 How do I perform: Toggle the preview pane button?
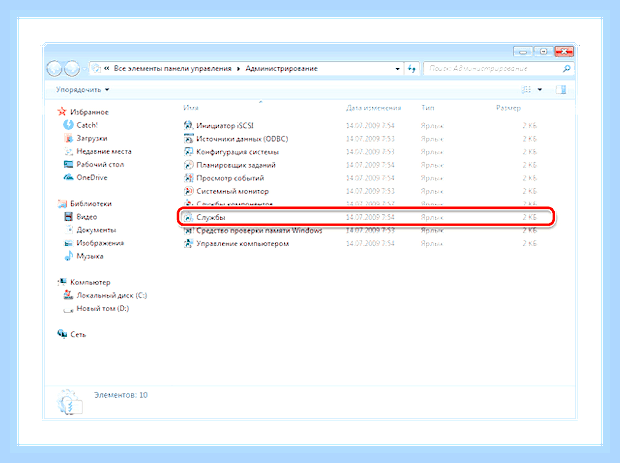561,90
